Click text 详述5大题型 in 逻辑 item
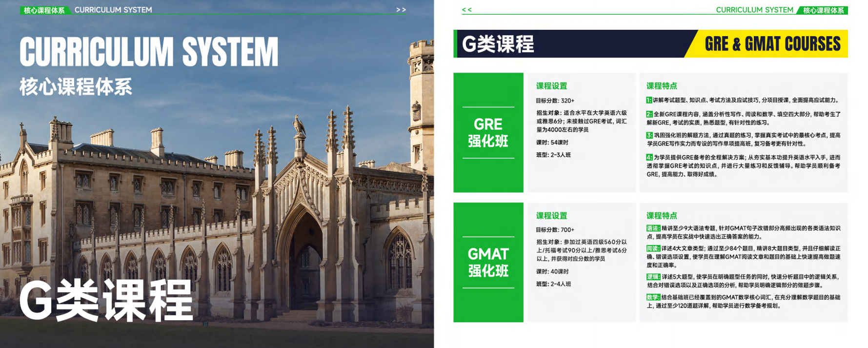Viewport: 868px width, 348px height. [x=678, y=277]
